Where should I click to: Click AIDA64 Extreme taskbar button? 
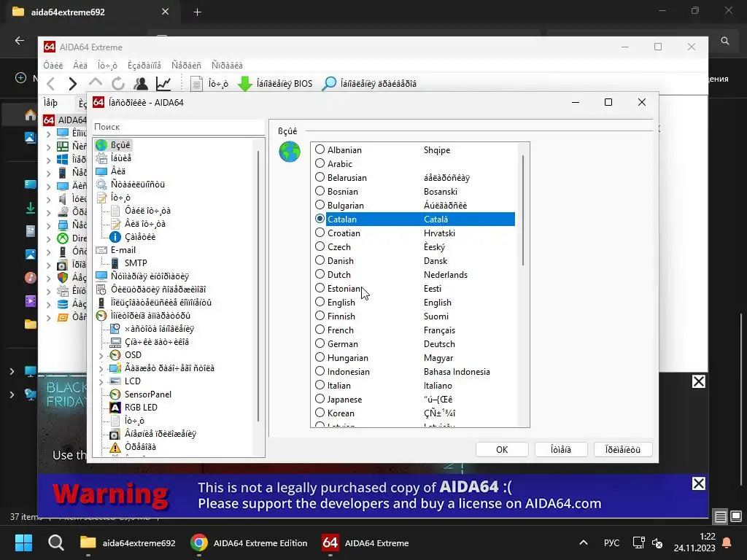click(366, 542)
